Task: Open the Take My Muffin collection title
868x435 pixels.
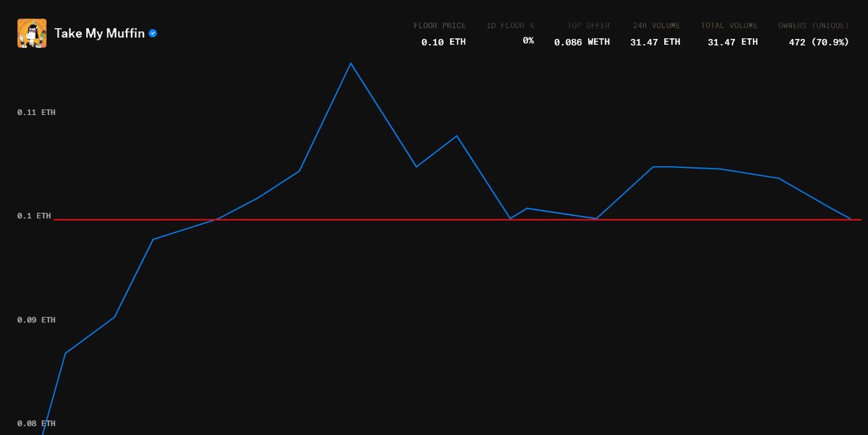Action: point(99,33)
